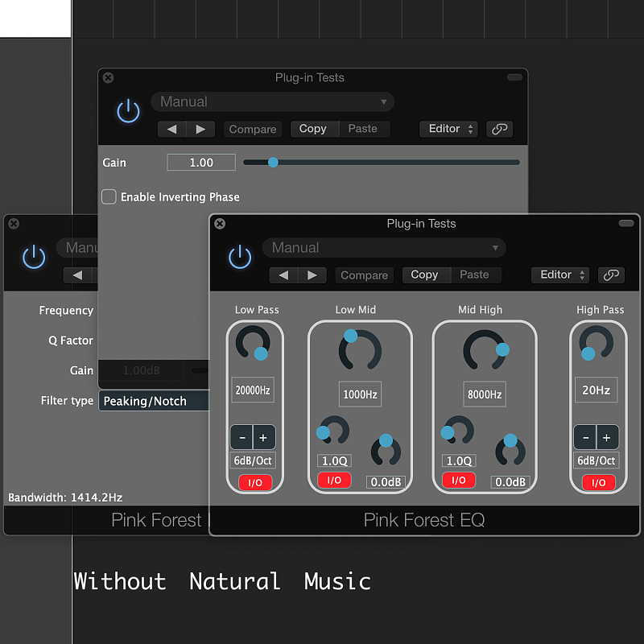Toggle High Pass I/O button
The width and height of the screenshot is (644, 644).
pos(598,482)
